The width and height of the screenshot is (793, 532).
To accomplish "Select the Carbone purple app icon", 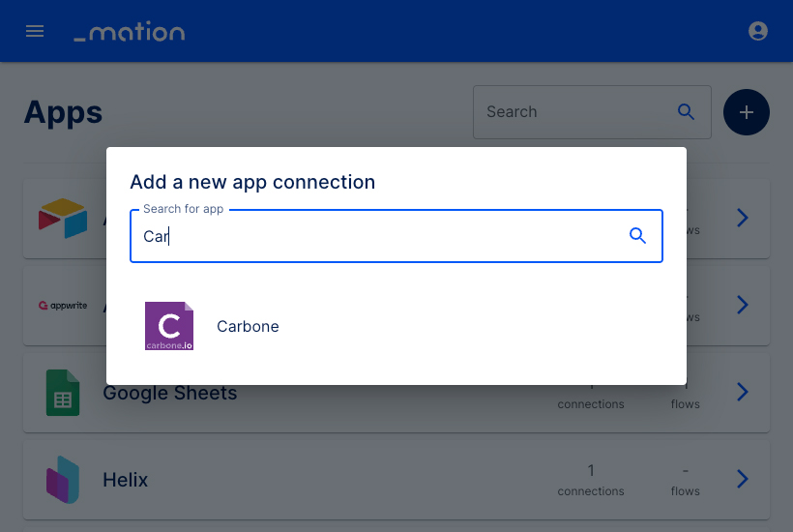I will coord(169,326).
